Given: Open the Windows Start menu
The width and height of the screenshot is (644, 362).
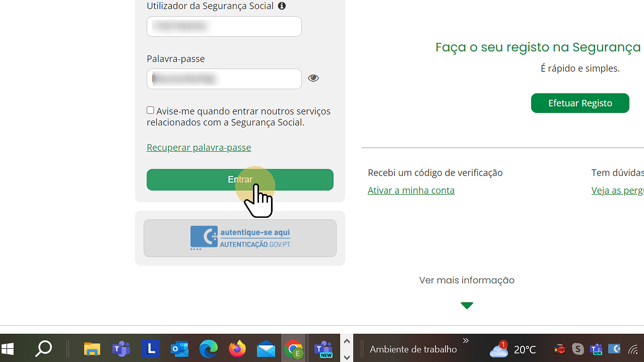Looking at the screenshot, I should click(8, 348).
